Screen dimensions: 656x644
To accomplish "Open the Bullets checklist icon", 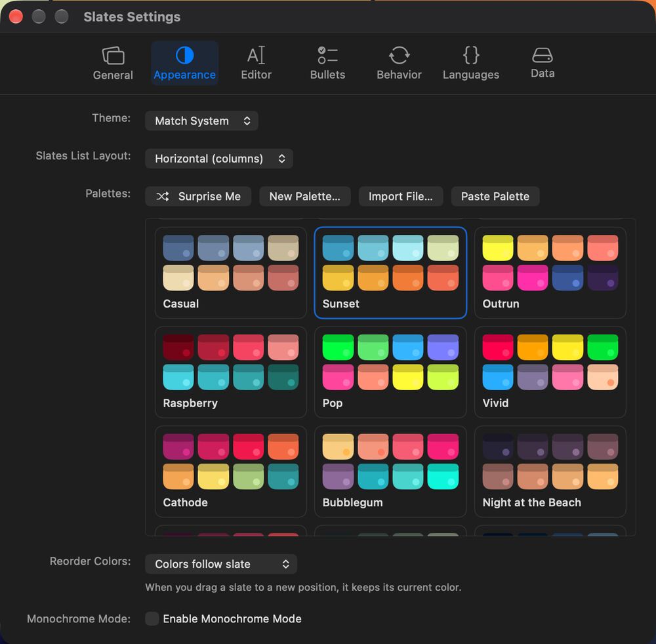I will 327,55.
